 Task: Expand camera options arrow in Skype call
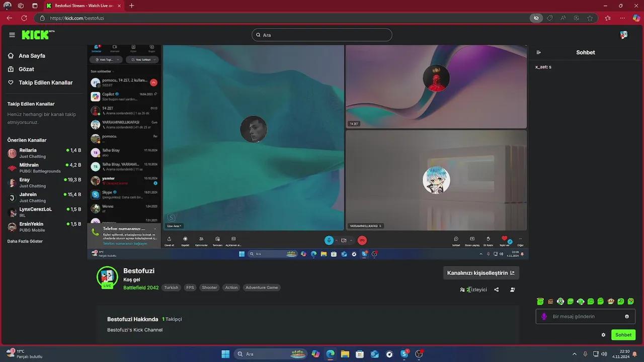tap(351, 240)
